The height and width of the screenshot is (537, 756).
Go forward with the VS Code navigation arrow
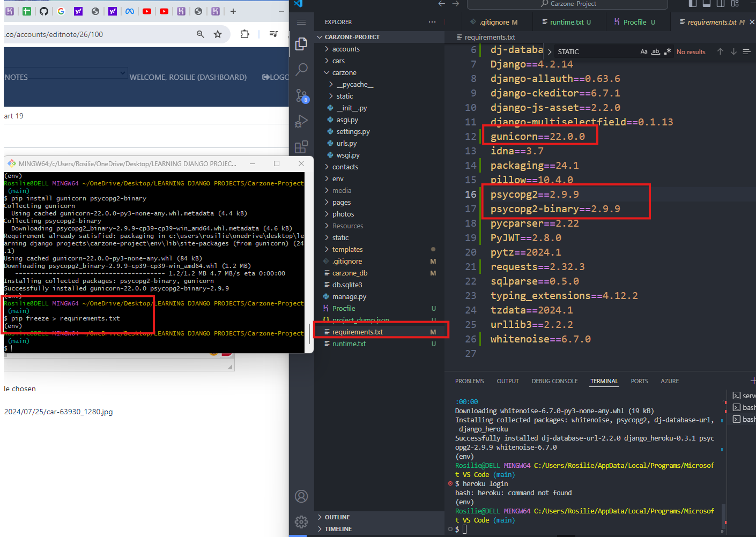tap(456, 4)
